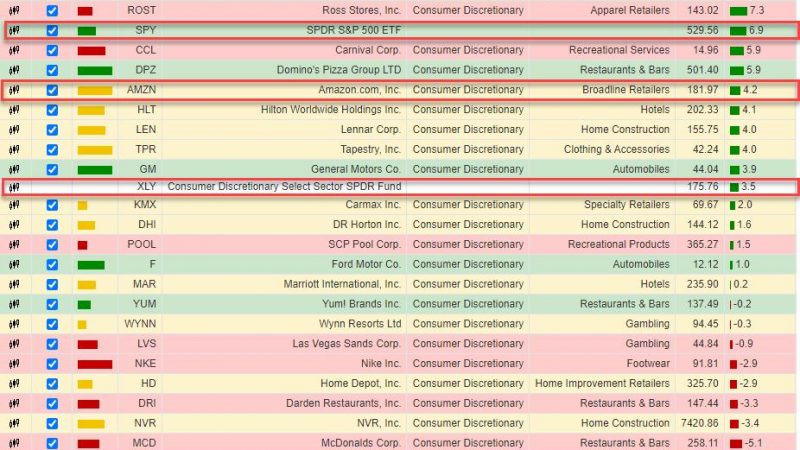Toggle the Ford Motor Co. checkbox
800x450 pixels.
tap(52, 265)
